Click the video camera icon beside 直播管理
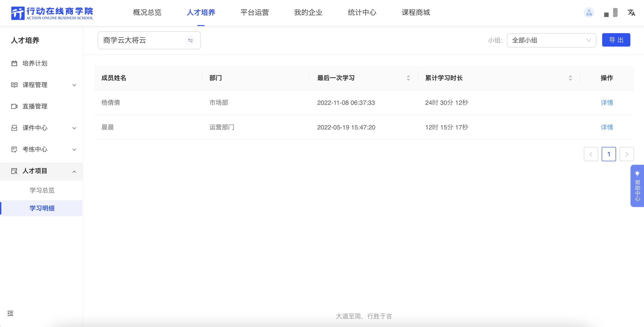Image resolution: width=644 pixels, height=327 pixels. 14,106
